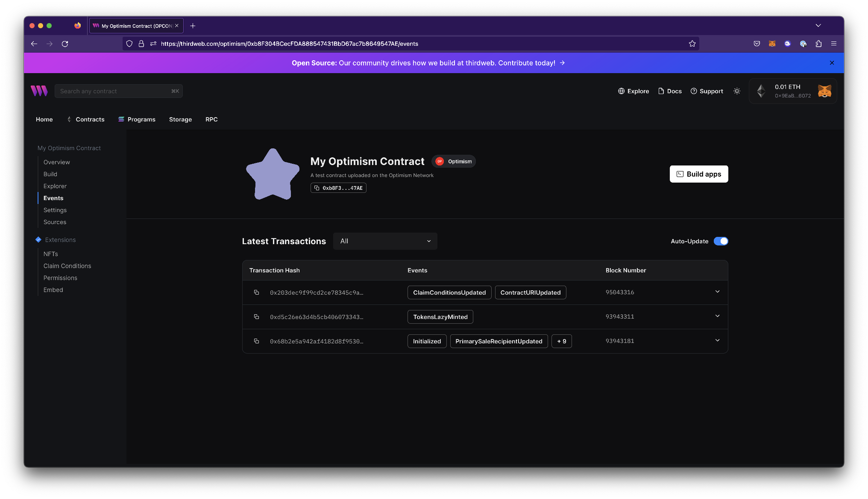This screenshot has height=499, width=868.
Task: Copy the transaction hash starting 0xd5c26
Action: (x=257, y=317)
